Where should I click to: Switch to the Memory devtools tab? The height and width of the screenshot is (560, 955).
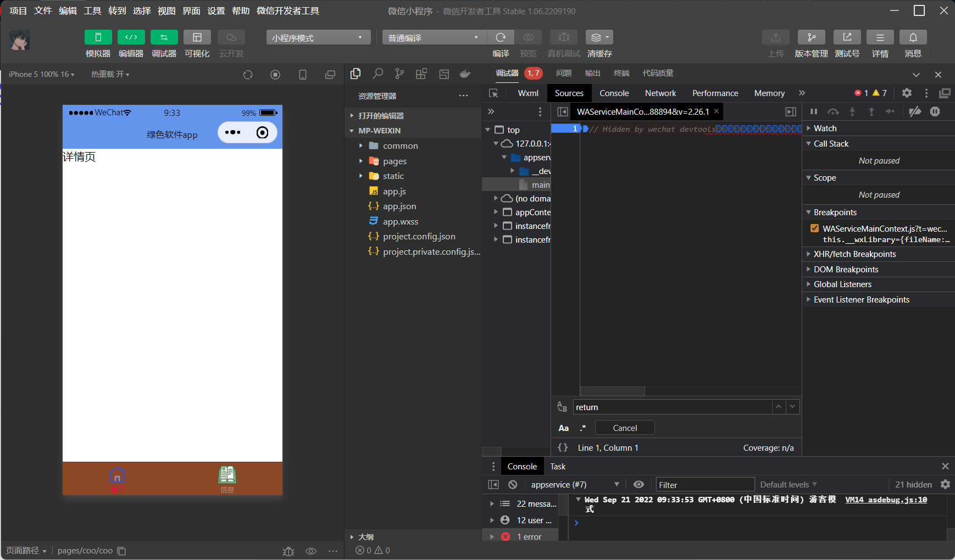tap(769, 93)
